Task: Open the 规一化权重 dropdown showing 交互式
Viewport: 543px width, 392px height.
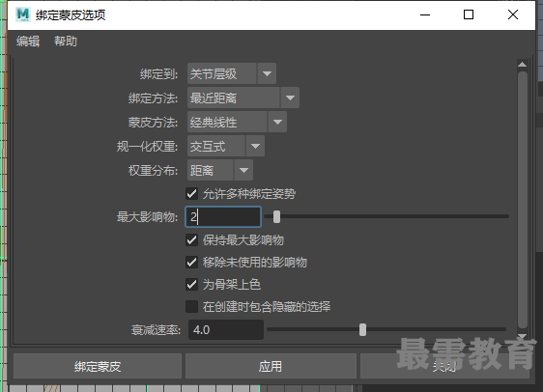Action: click(226, 146)
